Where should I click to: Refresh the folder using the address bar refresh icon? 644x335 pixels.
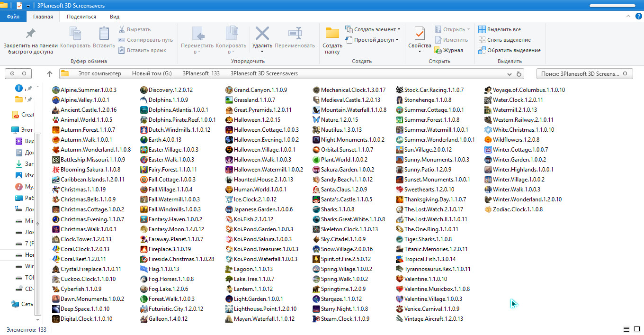(x=519, y=74)
